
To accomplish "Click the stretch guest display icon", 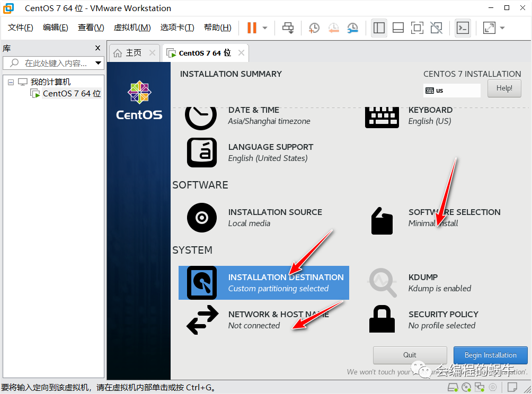I will 489,28.
